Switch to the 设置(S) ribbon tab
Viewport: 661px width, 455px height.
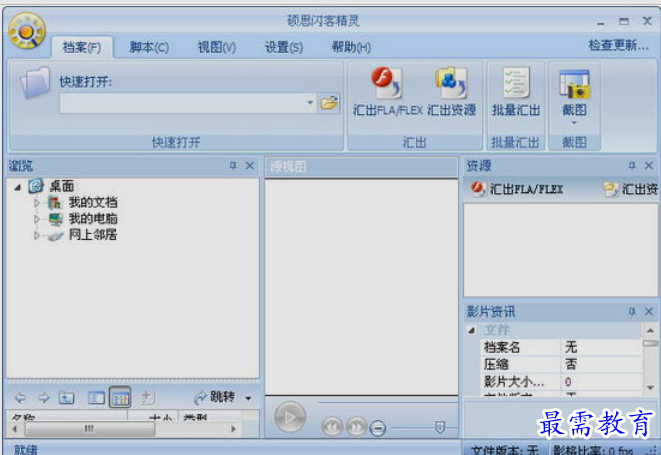284,47
